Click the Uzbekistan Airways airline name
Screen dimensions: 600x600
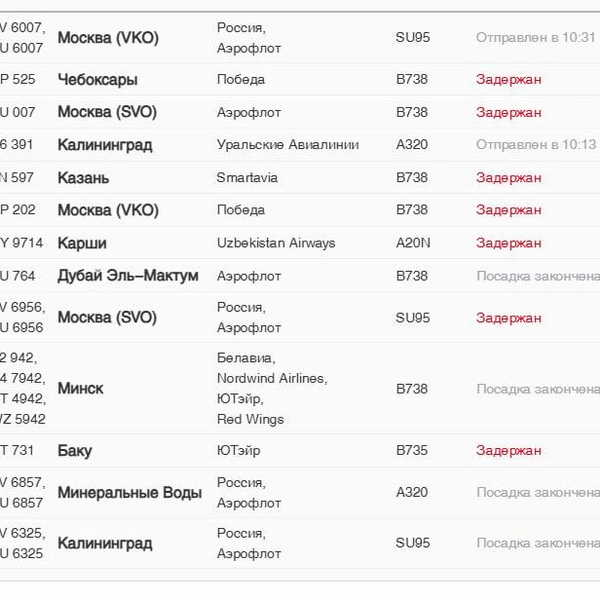(x=276, y=243)
